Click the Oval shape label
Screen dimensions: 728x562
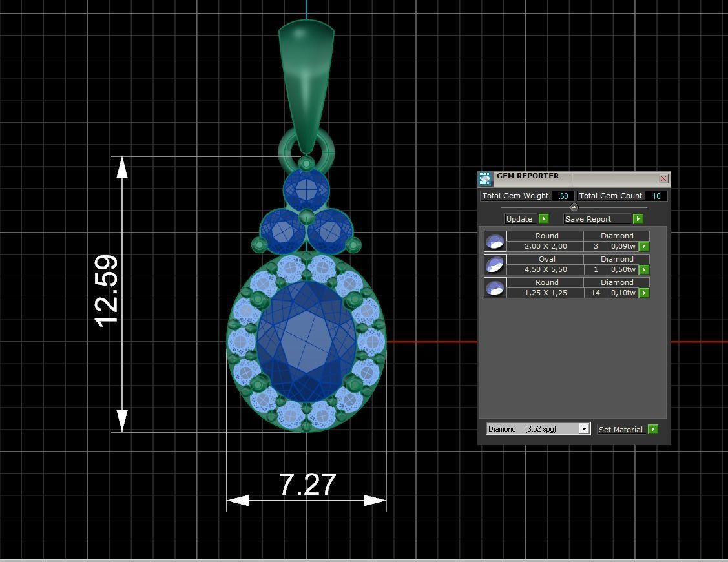click(x=546, y=258)
